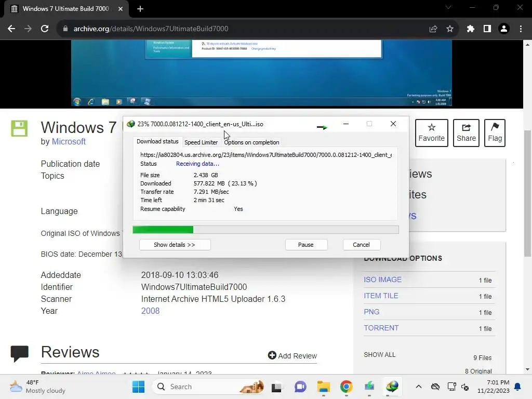Click the share page icon in address bar

433,29
